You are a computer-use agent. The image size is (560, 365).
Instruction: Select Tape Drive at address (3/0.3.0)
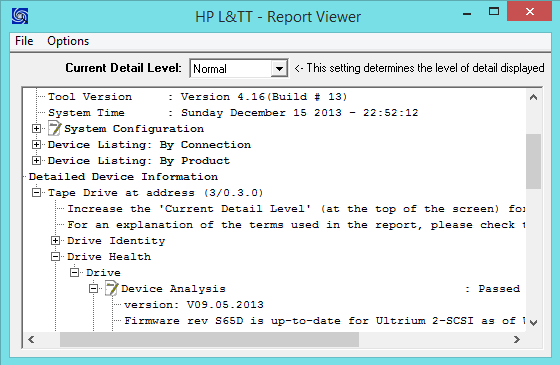tap(156, 193)
